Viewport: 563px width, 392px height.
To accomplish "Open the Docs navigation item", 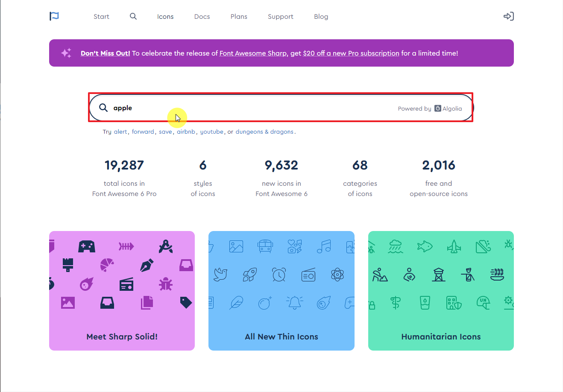I will [202, 17].
